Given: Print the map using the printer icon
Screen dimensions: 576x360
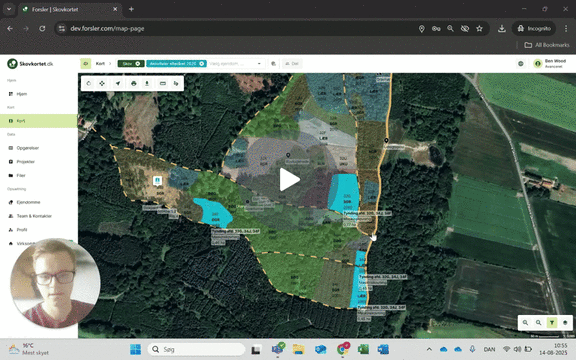Looking at the screenshot, I should click(134, 83).
